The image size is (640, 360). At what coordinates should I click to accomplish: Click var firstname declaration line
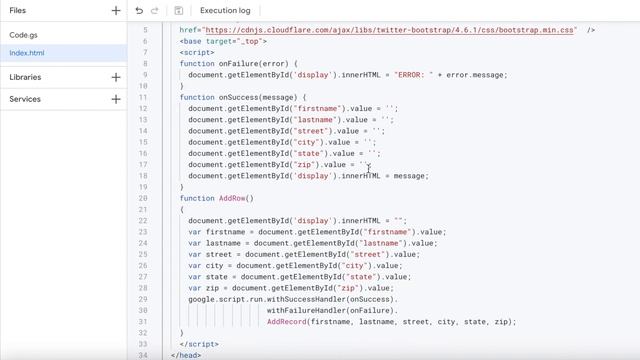pyautogui.click(x=317, y=232)
